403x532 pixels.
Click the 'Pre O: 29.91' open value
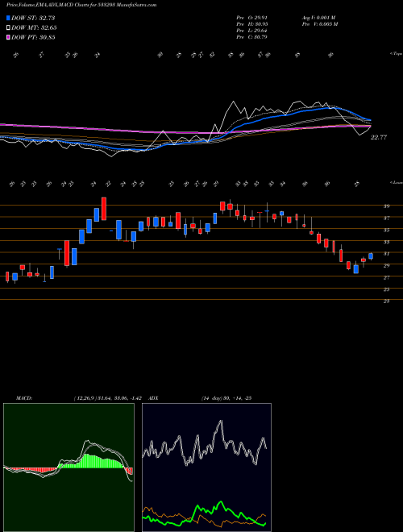click(x=252, y=18)
